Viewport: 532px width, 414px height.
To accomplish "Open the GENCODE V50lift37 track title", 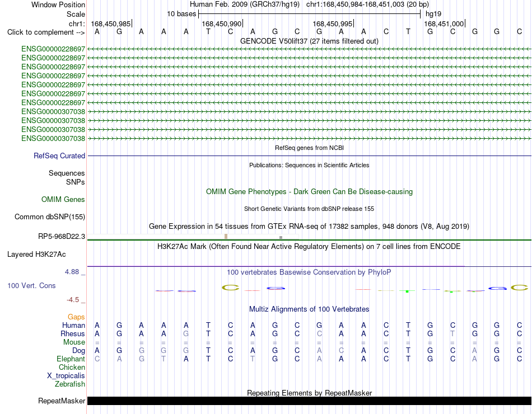I will click(309, 41).
